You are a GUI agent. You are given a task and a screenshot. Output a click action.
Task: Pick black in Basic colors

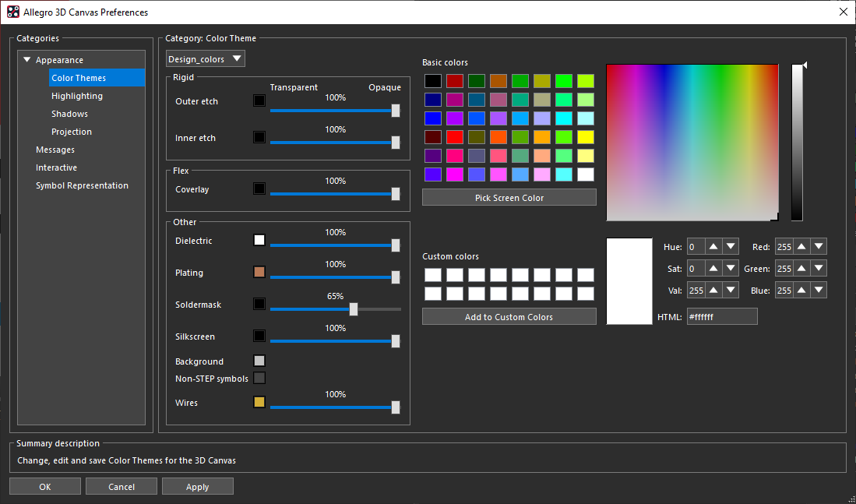click(x=433, y=81)
